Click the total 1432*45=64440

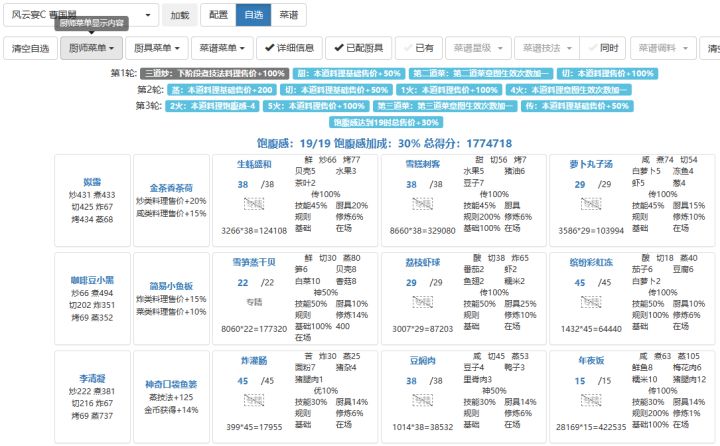[x=591, y=329]
